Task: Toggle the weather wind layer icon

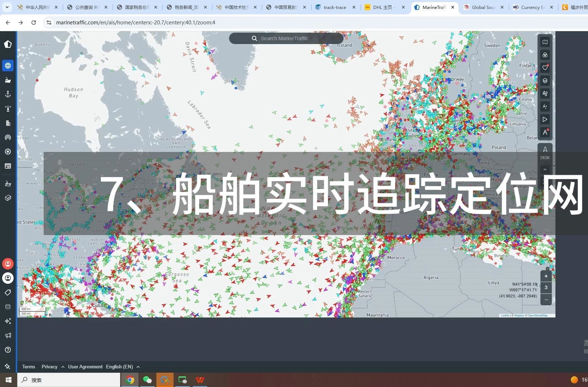Action: [x=545, y=94]
